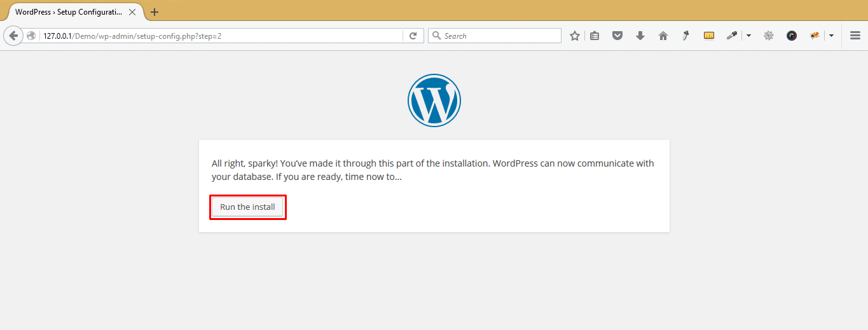868x330 pixels.
Task: Click the pipette eyedropper add-on icon
Action: (x=686, y=36)
